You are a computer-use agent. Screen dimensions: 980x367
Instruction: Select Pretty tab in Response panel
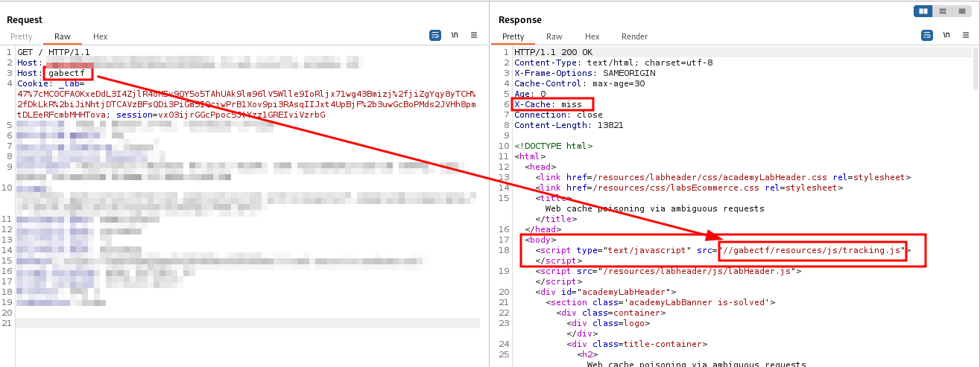click(513, 36)
